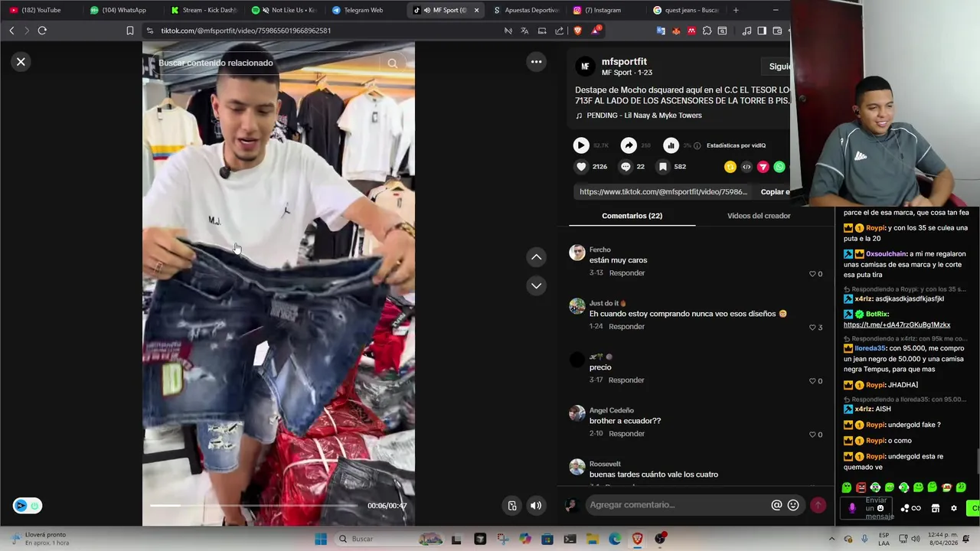980x551 pixels.
Task: Switch to Telegram Web browser tab
Action: point(362,10)
